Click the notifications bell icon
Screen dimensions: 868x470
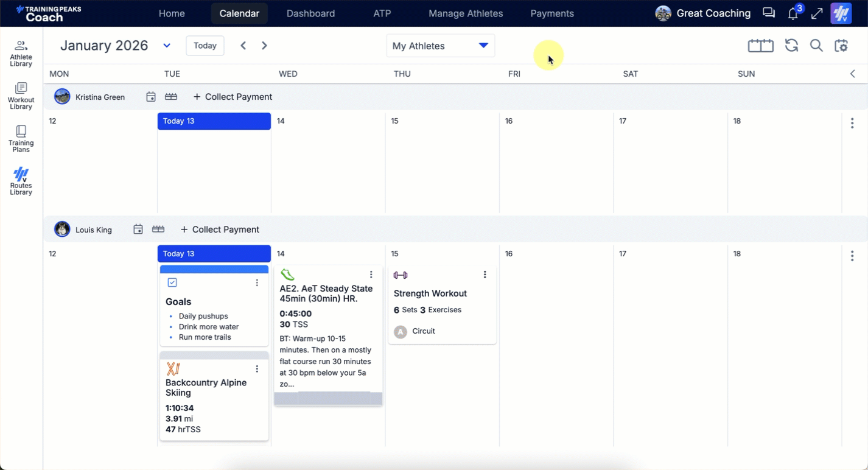pos(793,13)
